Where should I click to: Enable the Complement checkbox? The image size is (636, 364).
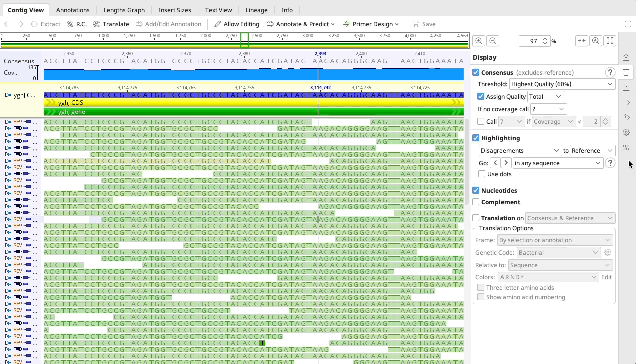[476, 202]
